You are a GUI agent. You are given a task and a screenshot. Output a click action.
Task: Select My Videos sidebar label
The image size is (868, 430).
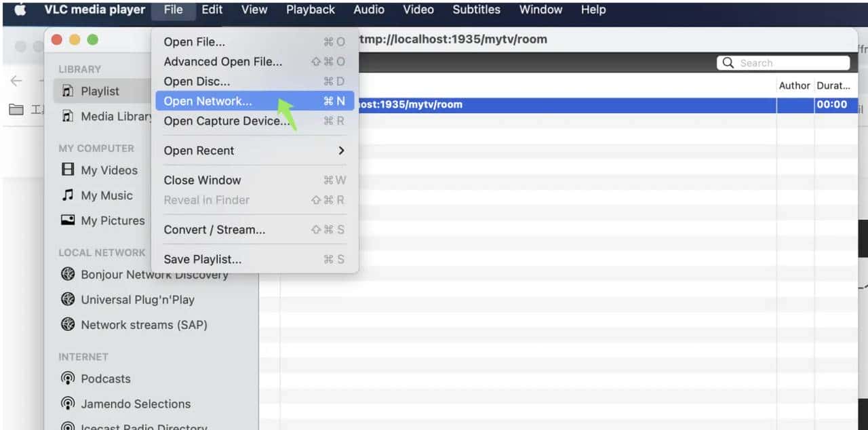[109, 170]
